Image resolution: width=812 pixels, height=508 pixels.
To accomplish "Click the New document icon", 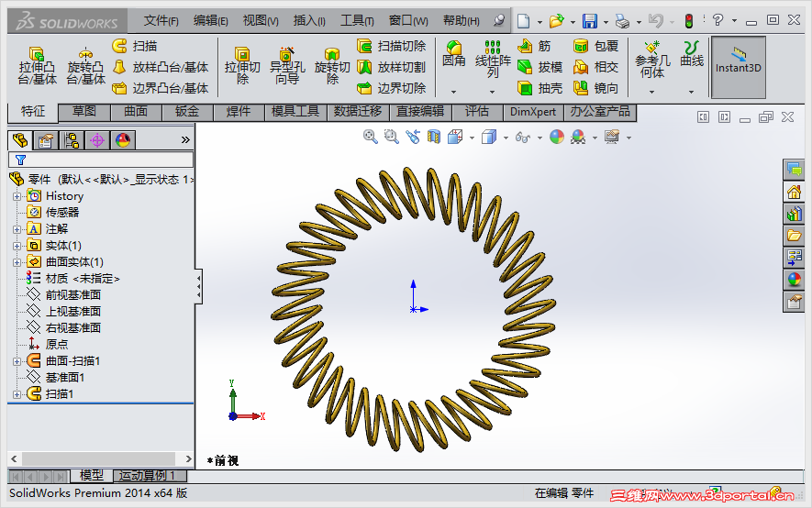I will (x=524, y=21).
